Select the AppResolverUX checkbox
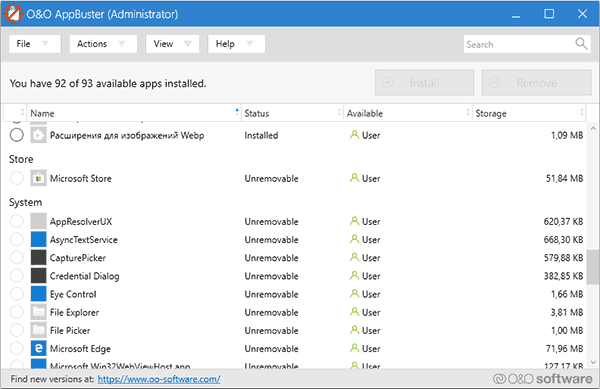This screenshot has width=600, height=389. (x=16, y=221)
